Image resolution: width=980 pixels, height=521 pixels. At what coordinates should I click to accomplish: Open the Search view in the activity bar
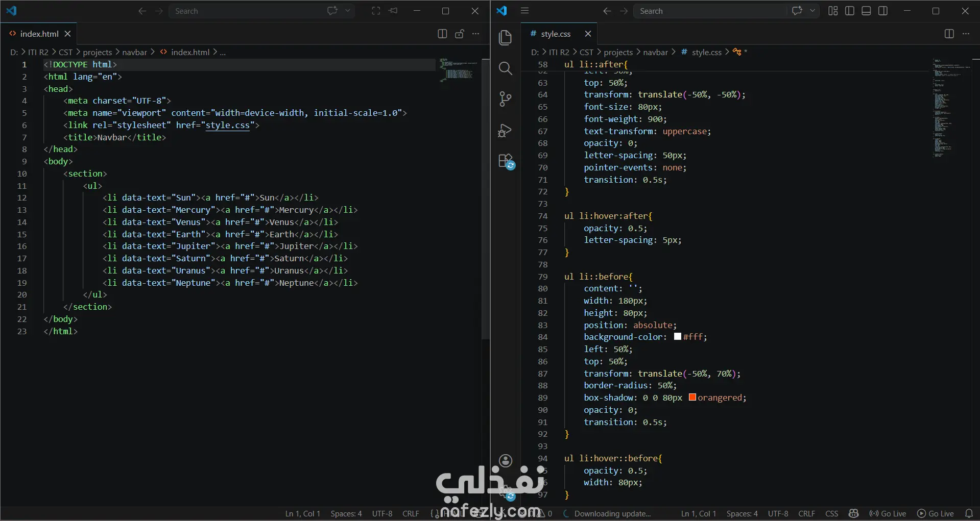(x=505, y=68)
